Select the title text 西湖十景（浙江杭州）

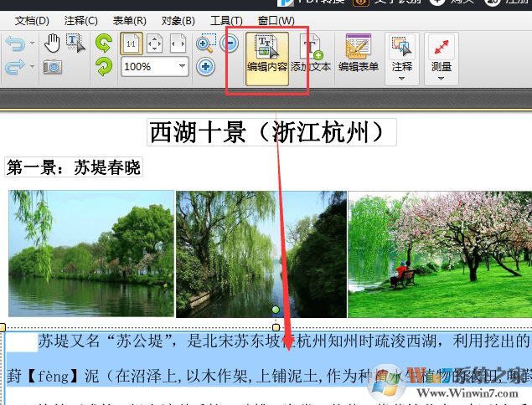click(271, 132)
